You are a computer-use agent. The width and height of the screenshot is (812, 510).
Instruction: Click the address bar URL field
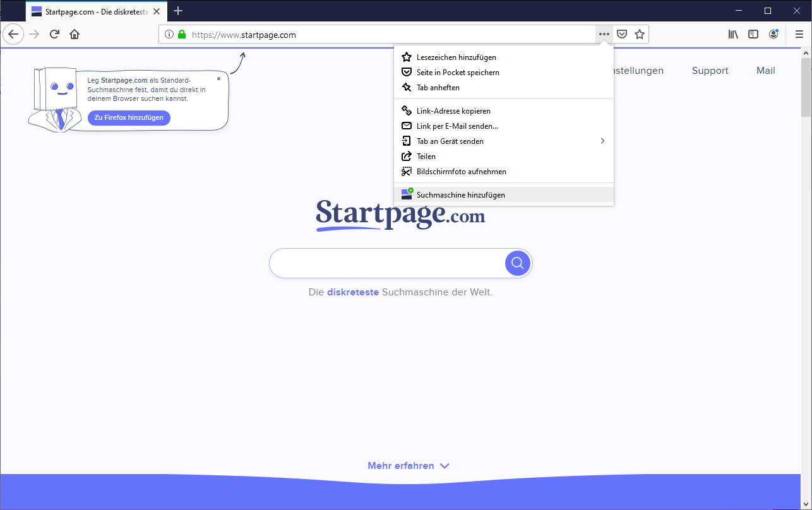(x=391, y=35)
